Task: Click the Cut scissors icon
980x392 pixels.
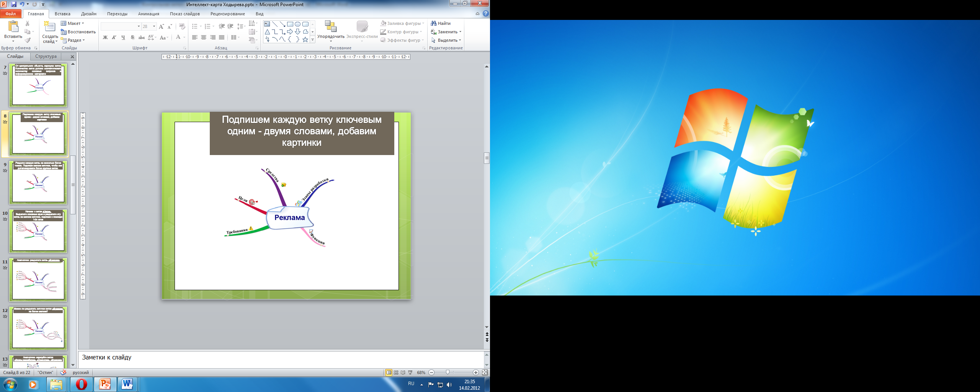Action: point(28,24)
